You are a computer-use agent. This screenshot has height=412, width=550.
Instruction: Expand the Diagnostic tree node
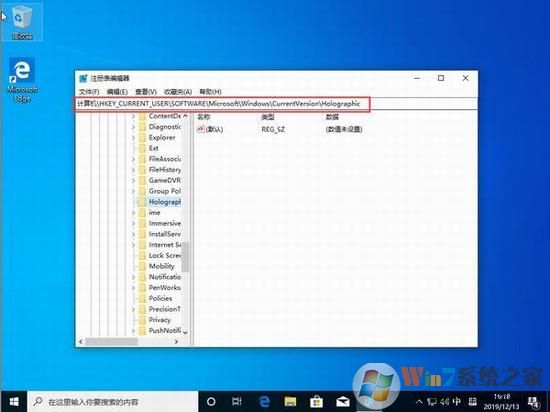click(x=133, y=127)
